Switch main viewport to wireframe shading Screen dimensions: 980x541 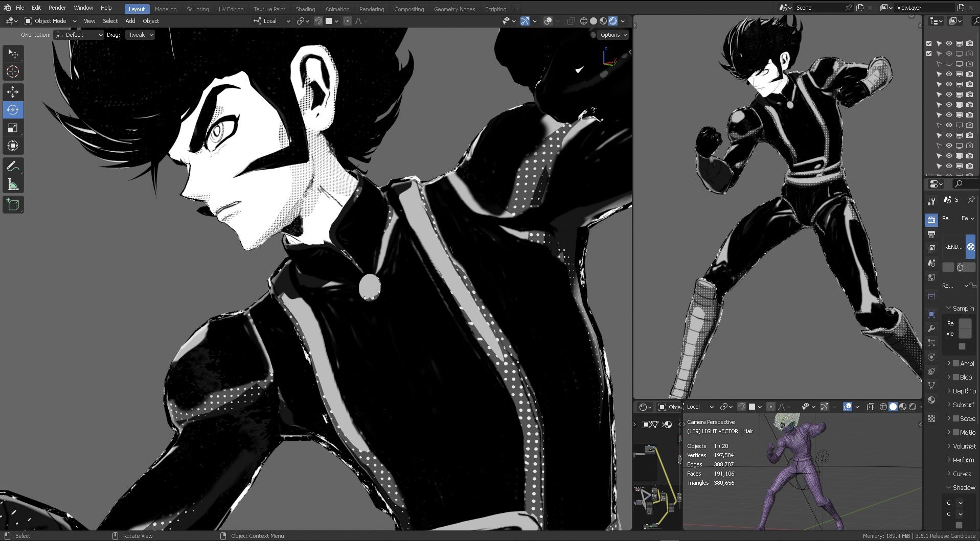[583, 21]
